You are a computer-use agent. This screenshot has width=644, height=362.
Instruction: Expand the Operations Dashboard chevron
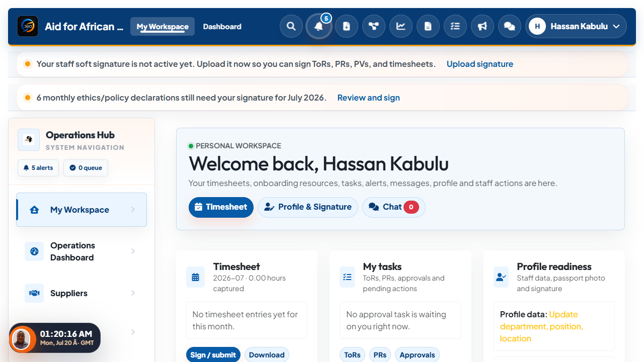tap(133, 251)
